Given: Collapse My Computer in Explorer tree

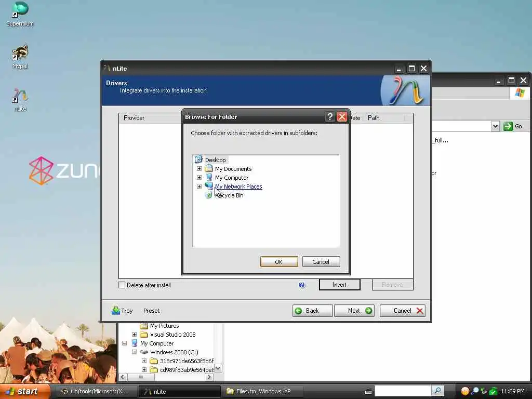Looking at the screenshot, I should coord(125,343).
